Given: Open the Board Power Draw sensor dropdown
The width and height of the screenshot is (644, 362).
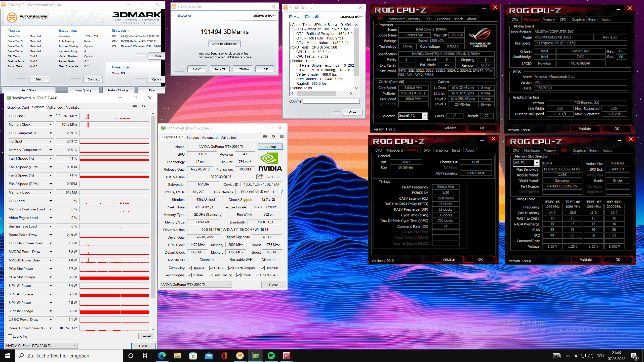Looking at the screenshot, I should pyautogui.click(x=51, y=235).
